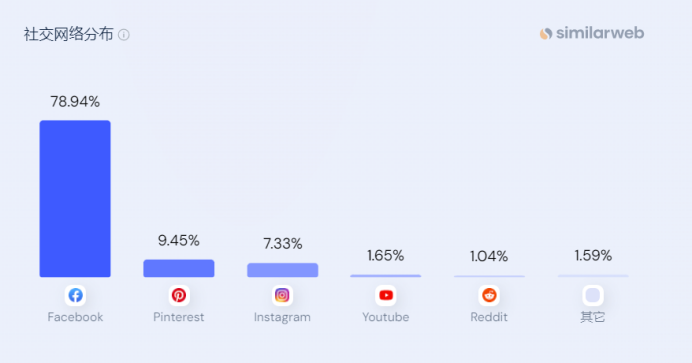This screenshot has width=692, height=363.
Task: Click the Pinterest text label
Action: click(179, 317)
